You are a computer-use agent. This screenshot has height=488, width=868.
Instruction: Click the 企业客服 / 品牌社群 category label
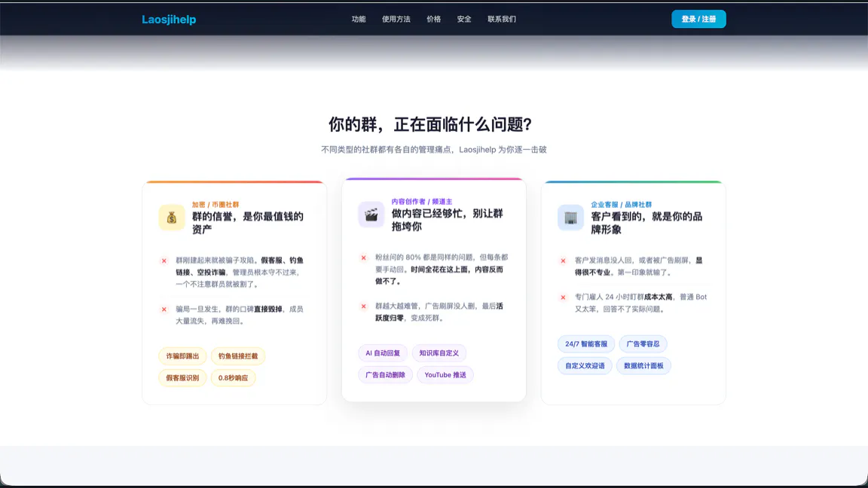(621, 205)
